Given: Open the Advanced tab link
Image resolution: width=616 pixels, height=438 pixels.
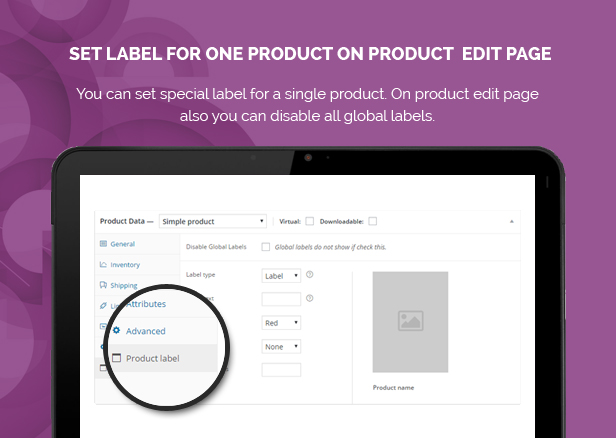Looking at the screenshot, I should [145, 331].
